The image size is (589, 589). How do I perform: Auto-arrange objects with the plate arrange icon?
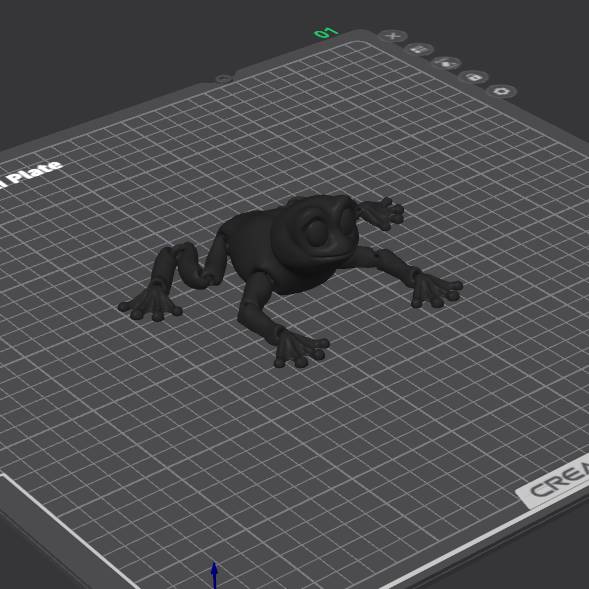(420, 49)
